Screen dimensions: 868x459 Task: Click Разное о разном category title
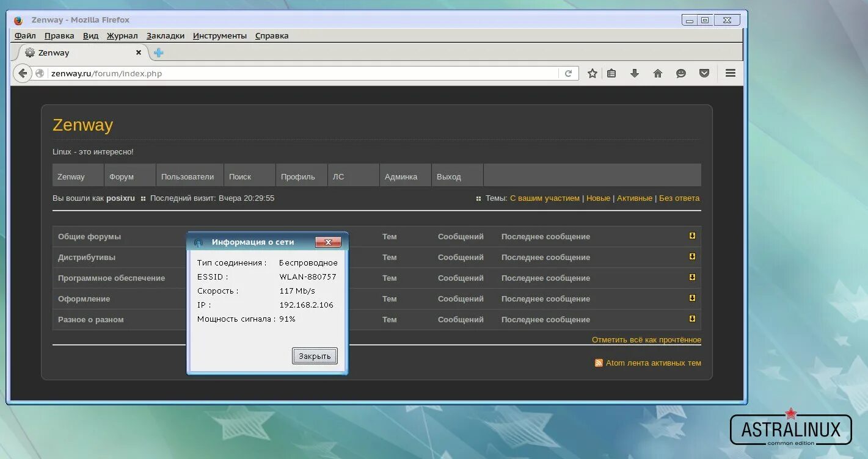click(x=91, y=320)
